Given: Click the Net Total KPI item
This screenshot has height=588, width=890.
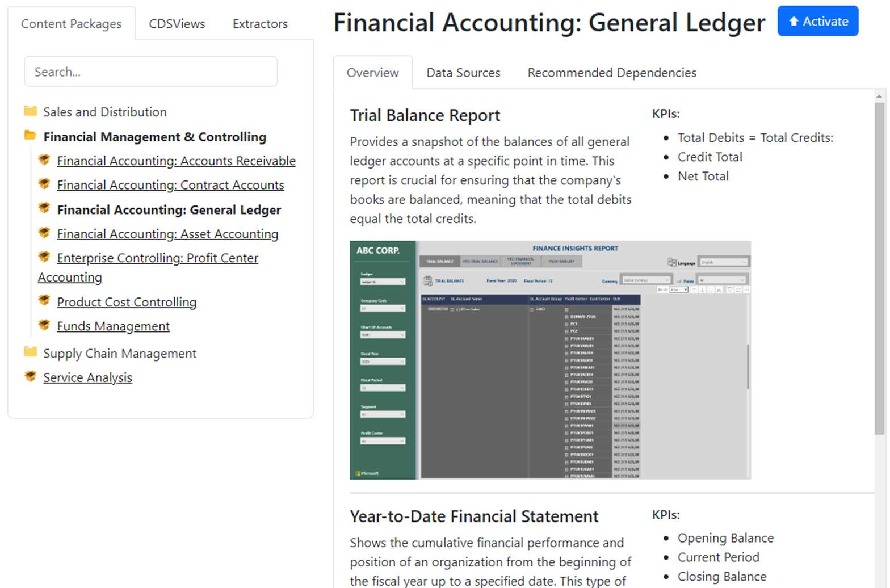Looking at the screenshot, I should (x=703, y=177).
